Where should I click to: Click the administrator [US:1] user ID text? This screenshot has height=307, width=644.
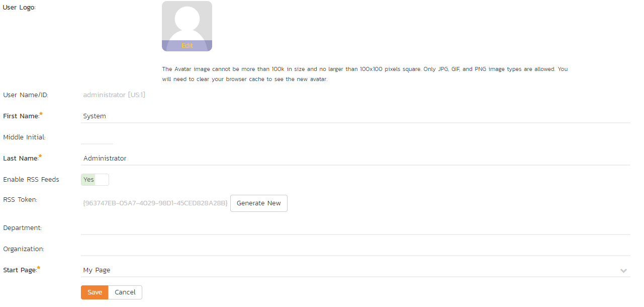click(x=114, y=95)
